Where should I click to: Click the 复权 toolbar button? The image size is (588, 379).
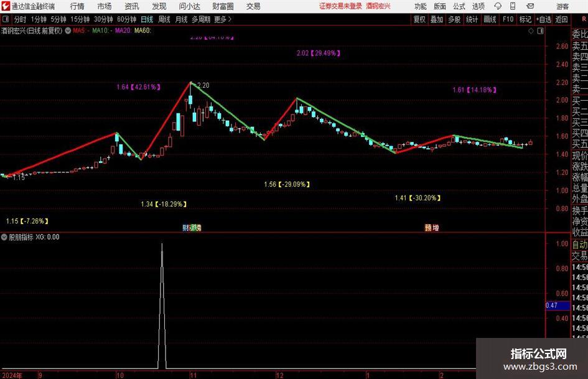[x=419, y=19]
